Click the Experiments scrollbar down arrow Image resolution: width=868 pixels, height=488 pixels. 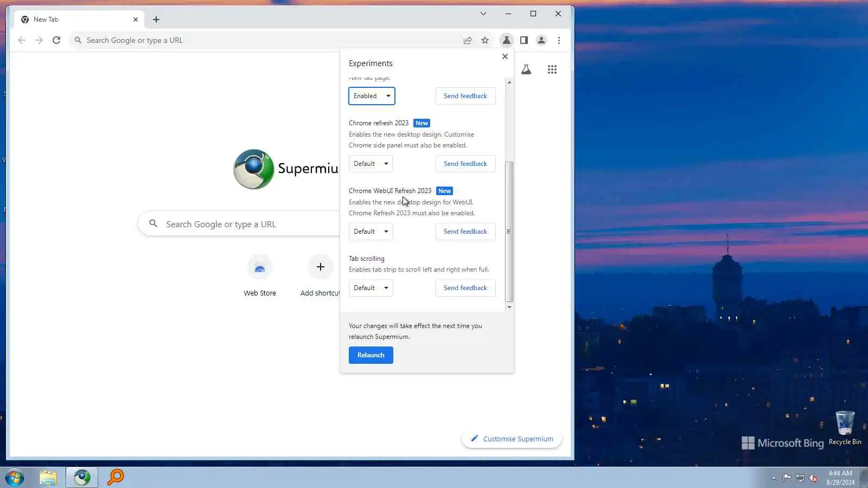pos(509,307)
